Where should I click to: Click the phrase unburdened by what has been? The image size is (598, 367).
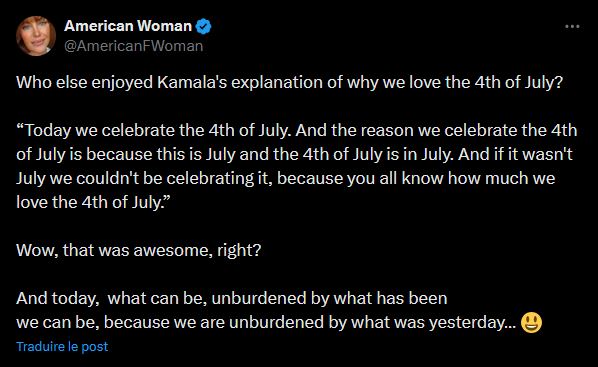(329, 298)
